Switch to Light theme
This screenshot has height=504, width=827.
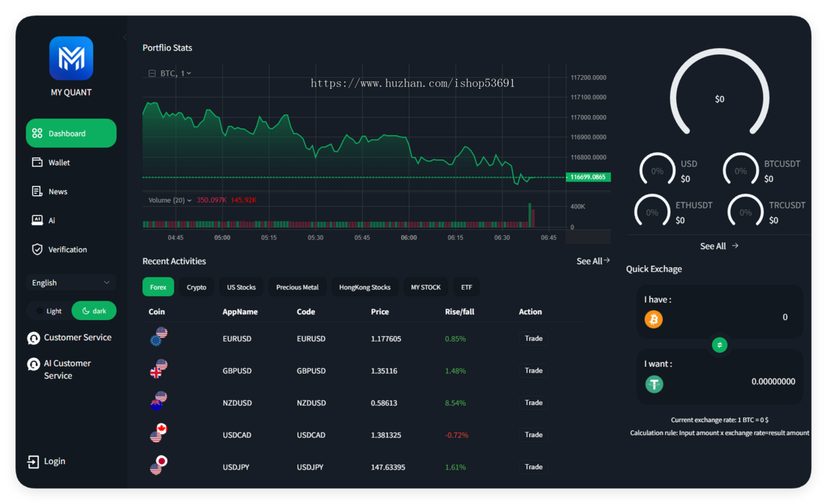coord(49,311)
